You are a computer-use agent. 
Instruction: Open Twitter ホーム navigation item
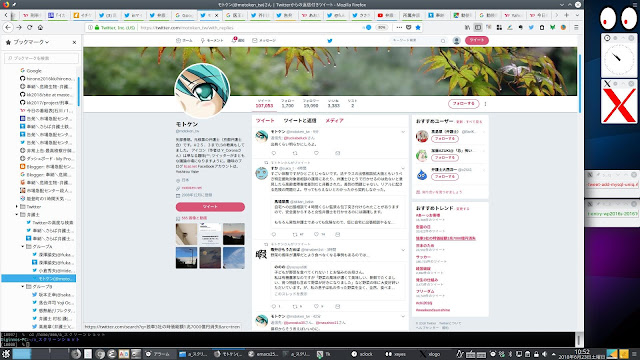click(184, 40)
